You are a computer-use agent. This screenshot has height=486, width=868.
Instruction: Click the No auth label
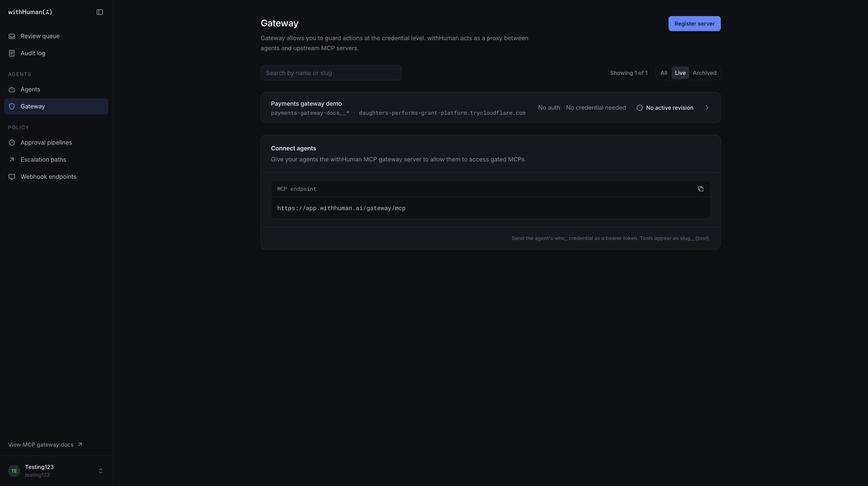point(549,108)
